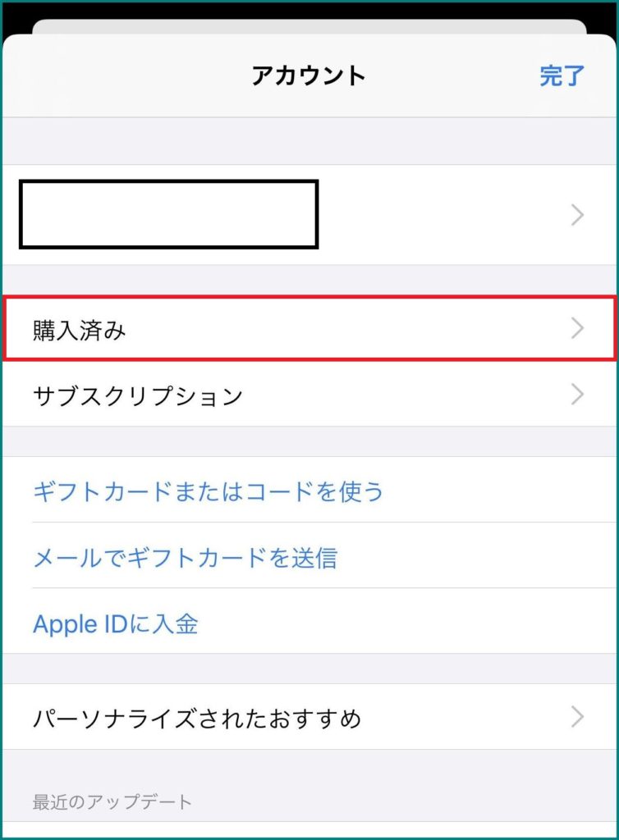Click the chevron next to パーソナライズされたおすすめ
Viewport: 619px width, 840px height.
click(577, 716)
